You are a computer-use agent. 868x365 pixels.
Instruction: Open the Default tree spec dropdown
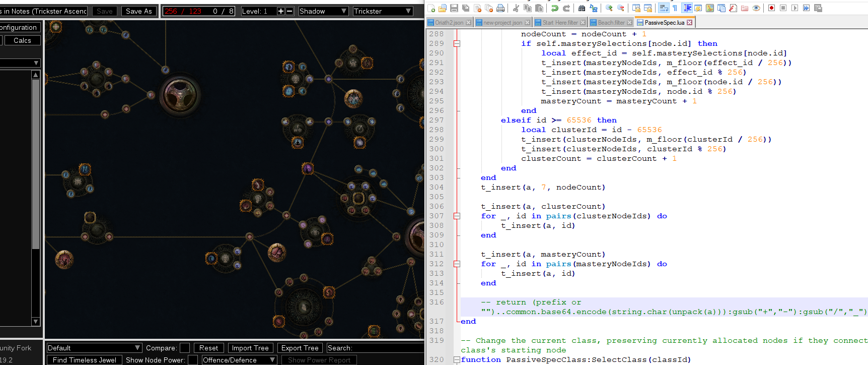click(x=94, y=348)
